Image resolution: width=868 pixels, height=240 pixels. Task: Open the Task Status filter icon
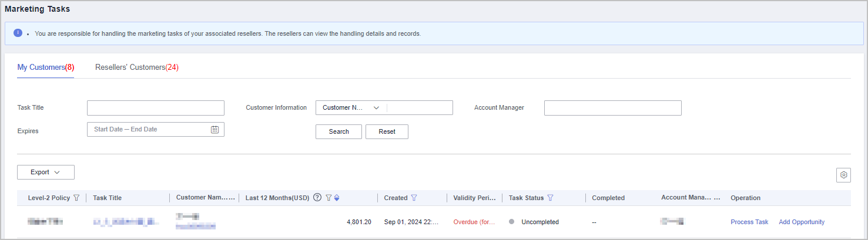click(x=551, y=198)
